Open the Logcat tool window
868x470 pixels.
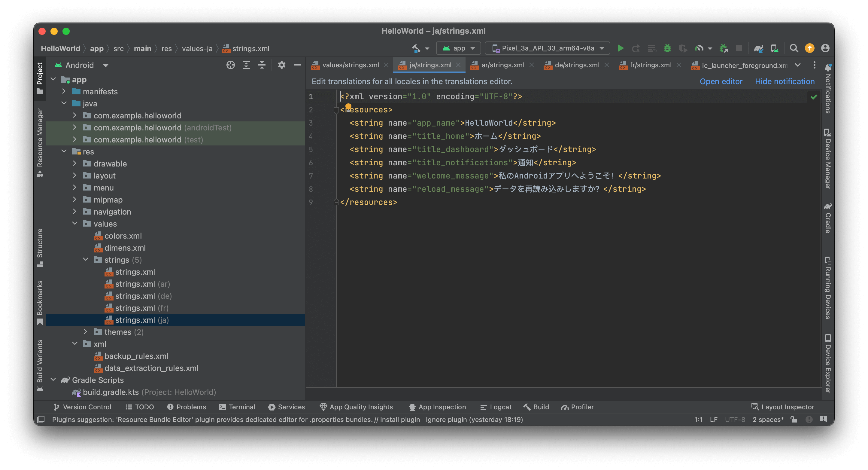point(496,407)
